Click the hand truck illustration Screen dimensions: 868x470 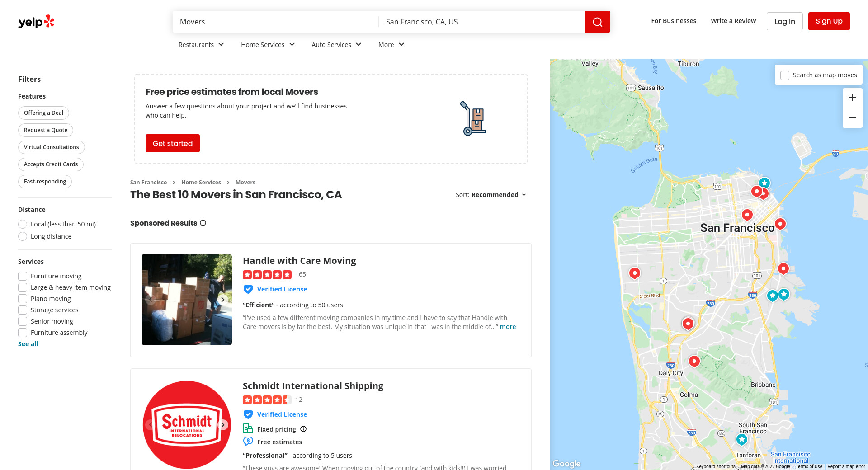[472, 118]
